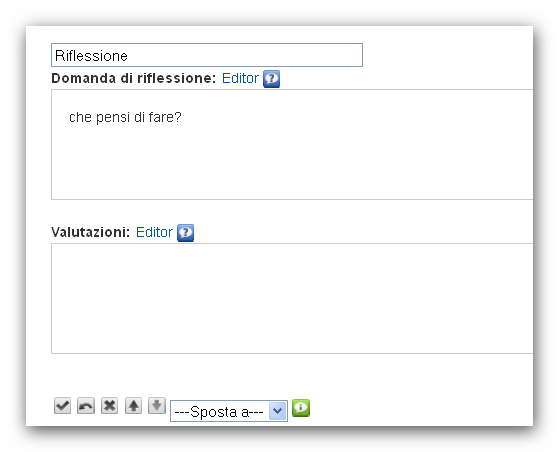Open the green info bubble icon
559x452 pixels.
coord(301,408)
